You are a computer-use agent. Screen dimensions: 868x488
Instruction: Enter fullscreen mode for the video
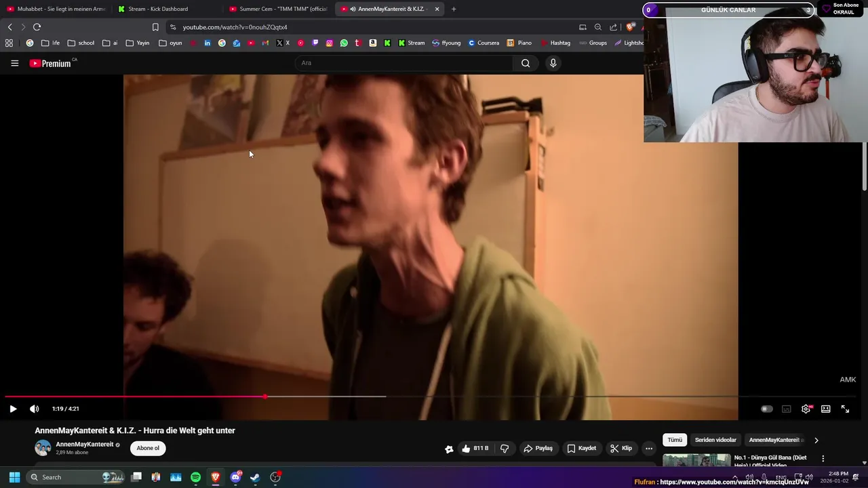(845, 409)
